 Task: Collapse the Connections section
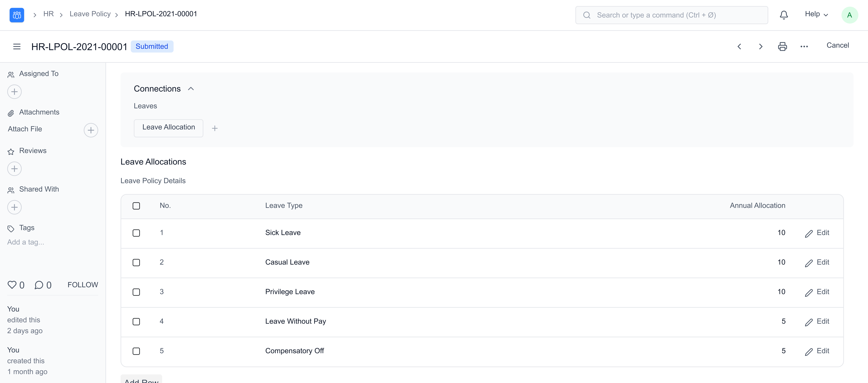pyautogui.click(x=191, y=89)
